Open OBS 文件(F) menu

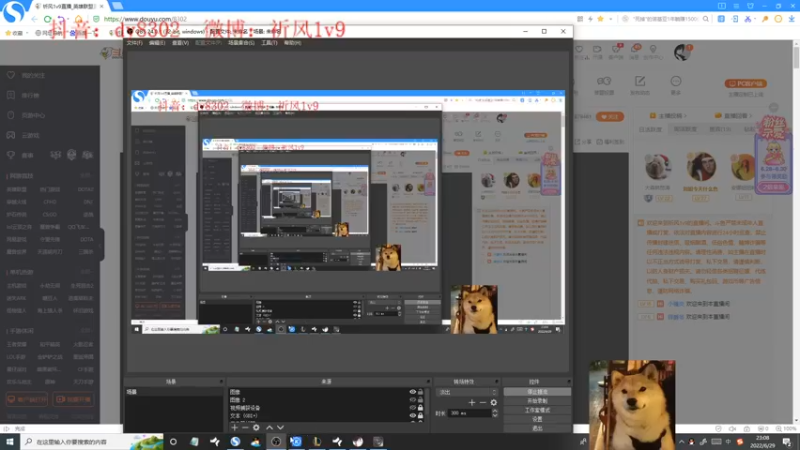point(134,43)
